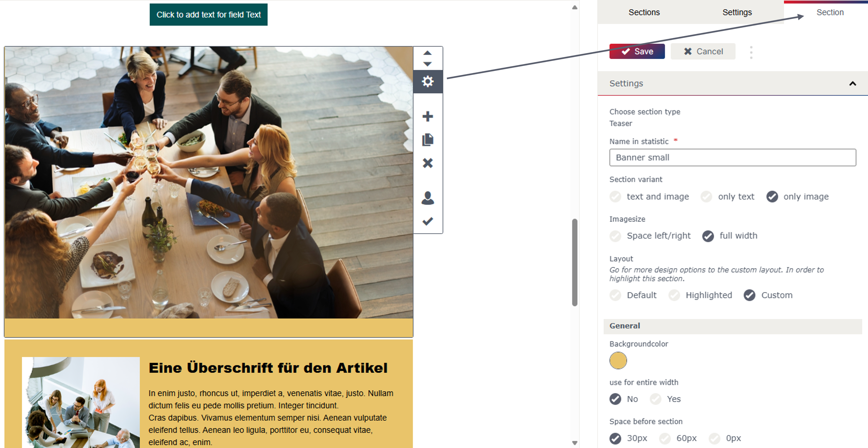This screenshot has width=868, height=448.
Task: Confirm section with the checkmark icon
Action: 427,221
